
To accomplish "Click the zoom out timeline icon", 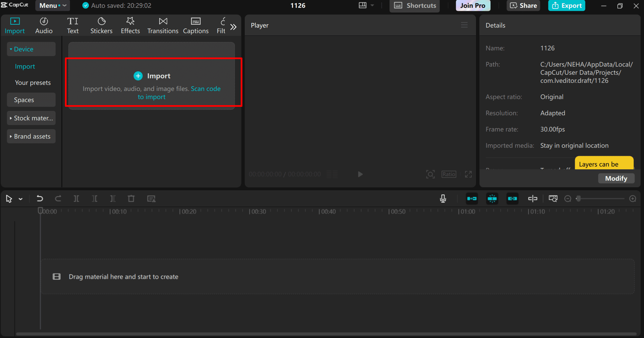I will tap(568, 199).
